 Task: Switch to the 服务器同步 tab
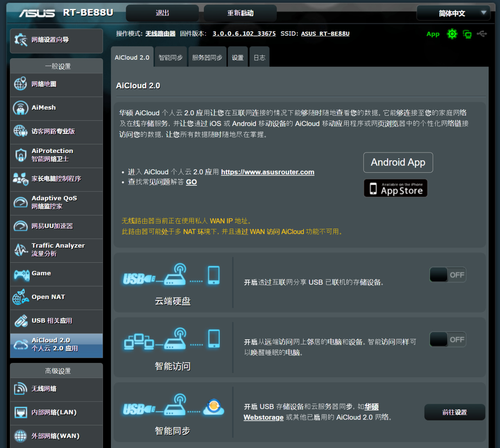207,57
